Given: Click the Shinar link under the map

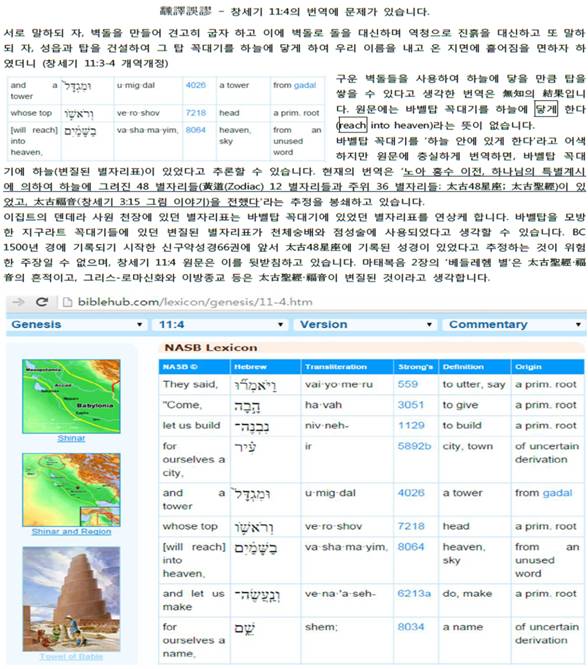Looking at the screenshot, I should coord(71,438).
